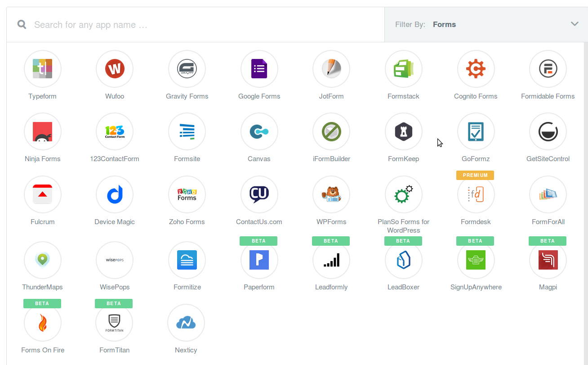Select the Canvas app icon
Image resolution: width=588 pixels, height=365 pixels.
click(259, 131)
